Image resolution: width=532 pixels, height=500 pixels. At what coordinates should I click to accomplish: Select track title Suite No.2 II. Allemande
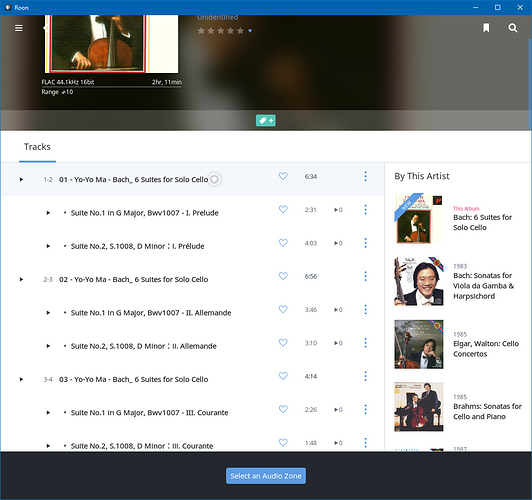pos(144,346)
